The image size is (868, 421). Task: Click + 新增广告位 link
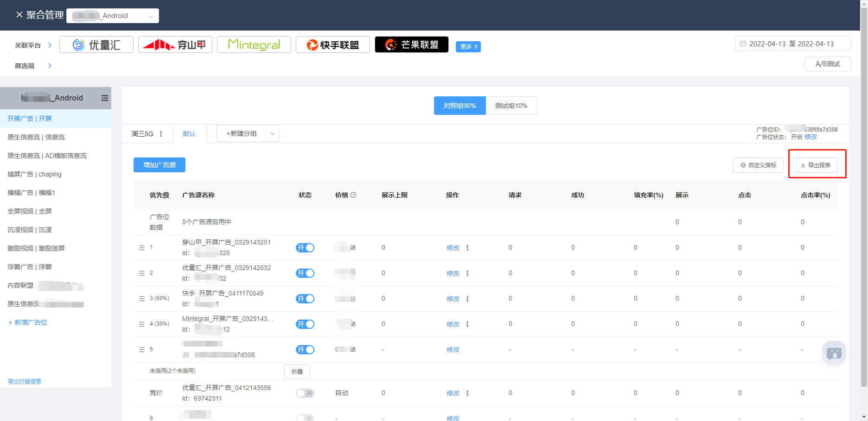point(28,322)
